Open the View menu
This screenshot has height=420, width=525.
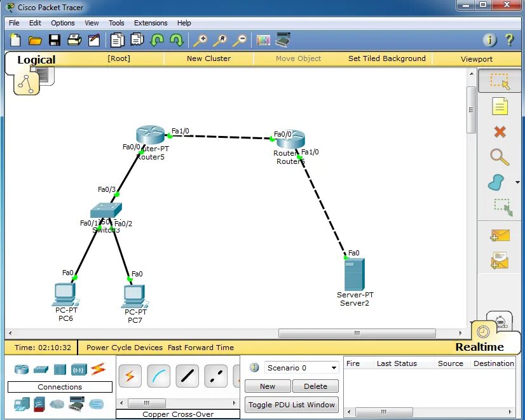coord(92,23)
